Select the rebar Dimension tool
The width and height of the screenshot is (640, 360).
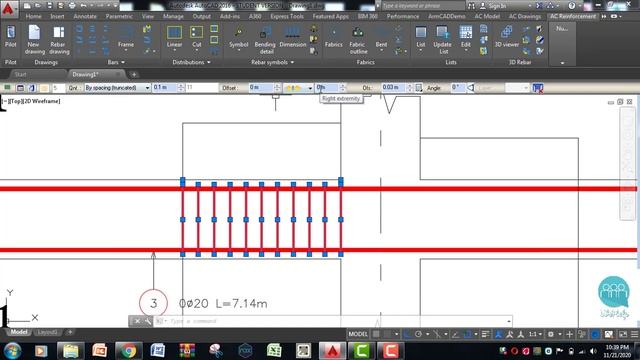[x=293, y=38]
